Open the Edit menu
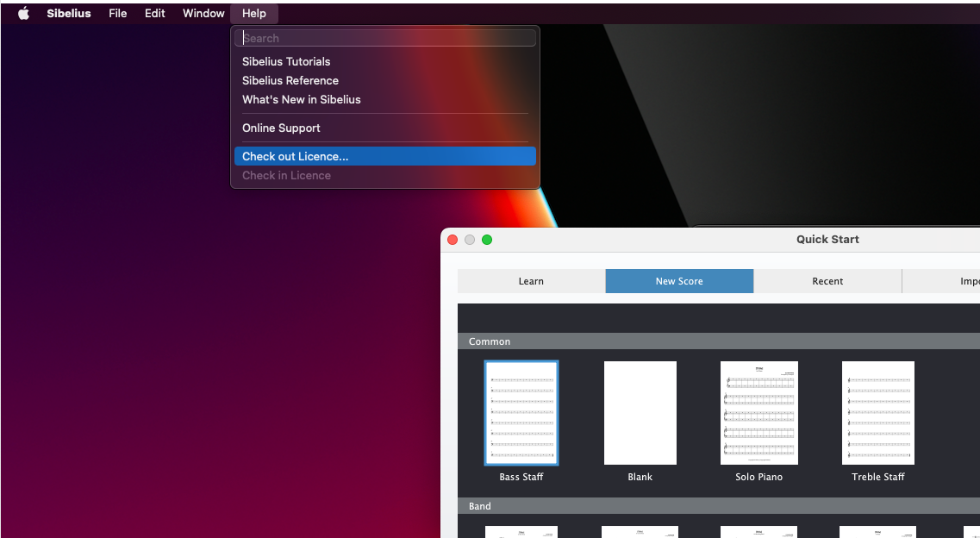The height and width of the screenshot is (538, 980). point(154,13)
